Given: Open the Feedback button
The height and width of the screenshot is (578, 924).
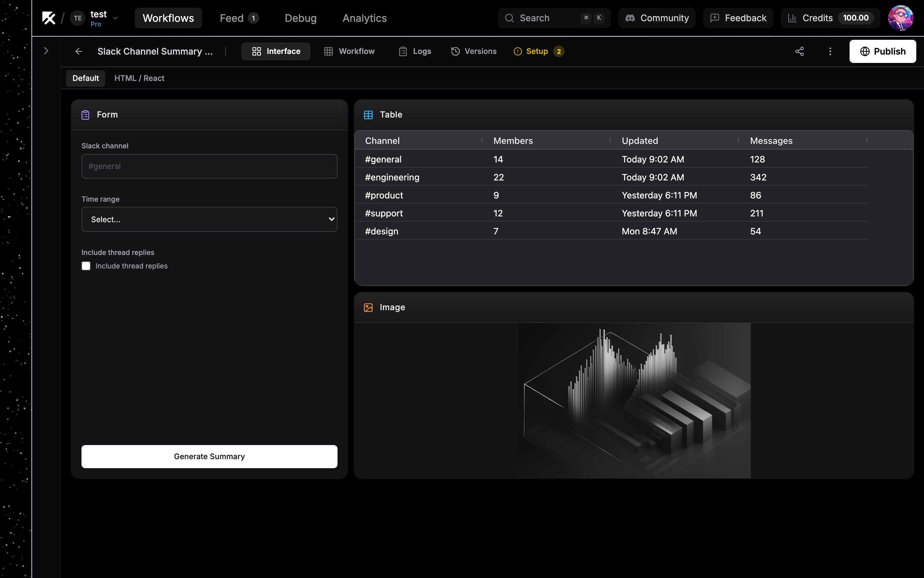Looking at the screenshot, I should (x=738, y=18).
